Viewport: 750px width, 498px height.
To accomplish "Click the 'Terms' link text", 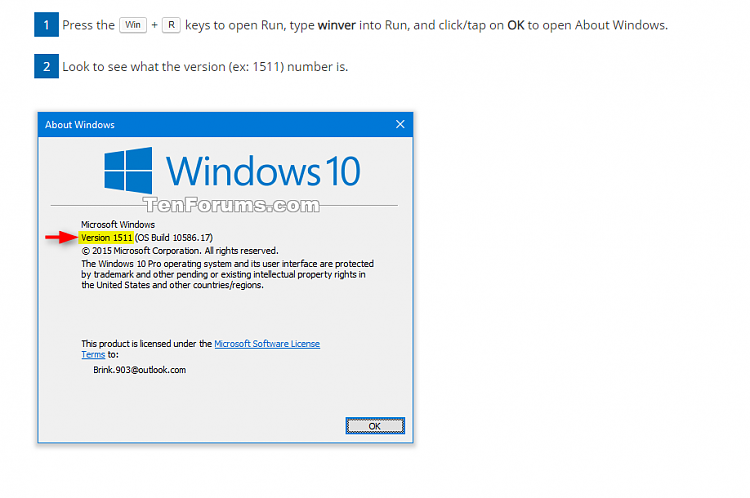I will pyautogui.click(x=93, y=354).
